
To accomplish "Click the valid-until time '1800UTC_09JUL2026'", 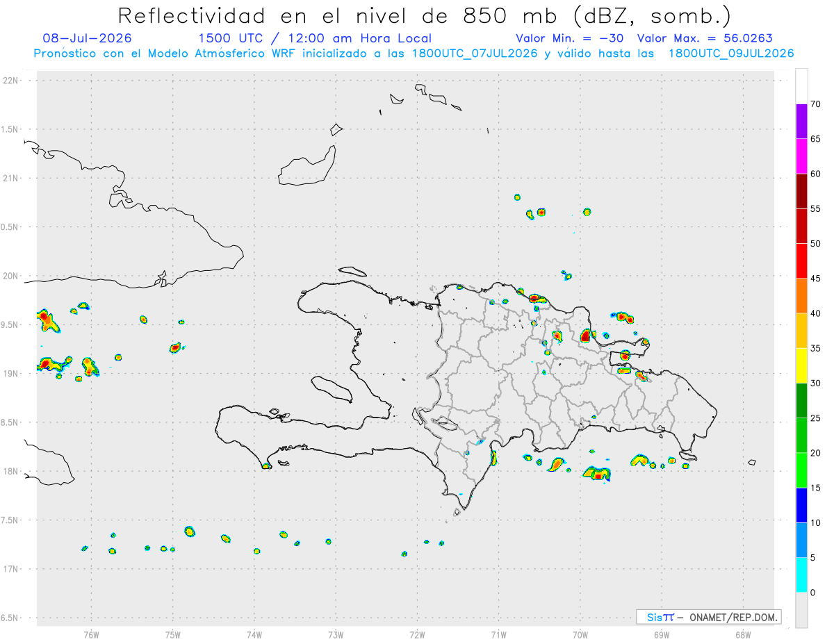I will [x=731, y=53].
